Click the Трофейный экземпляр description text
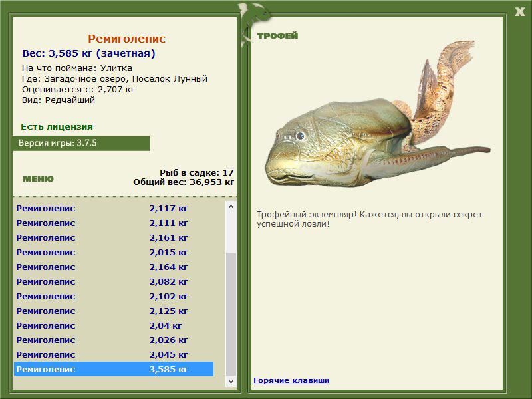This screenshot has height=399, width=532. [x=369, y=219]
